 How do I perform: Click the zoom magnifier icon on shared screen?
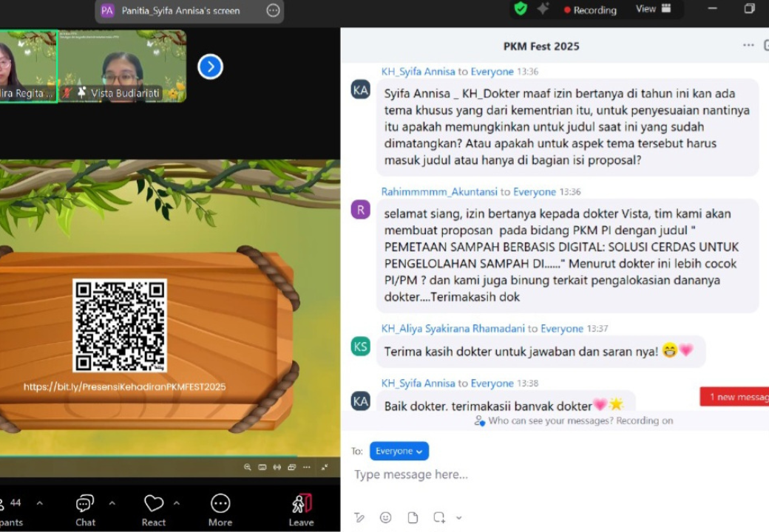[248, 467]
